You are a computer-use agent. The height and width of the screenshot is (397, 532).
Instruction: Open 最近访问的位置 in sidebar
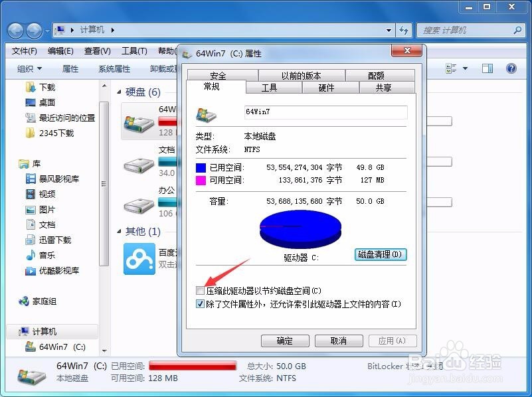(60, 118)
